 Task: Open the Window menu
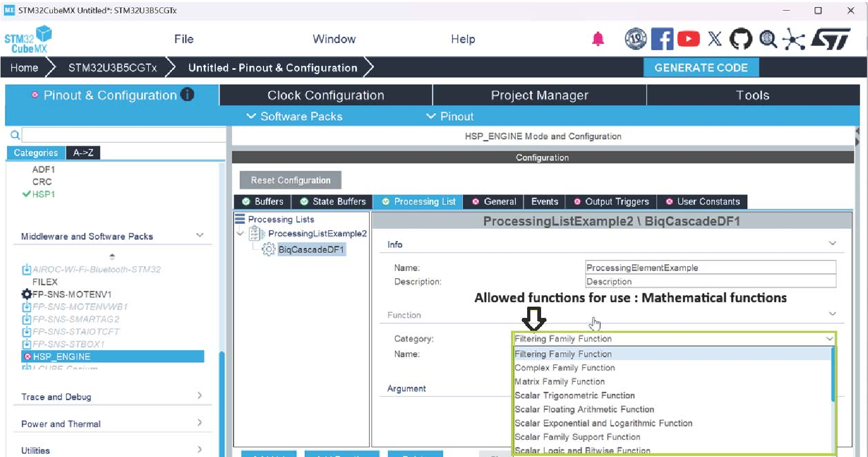point(334,39)
